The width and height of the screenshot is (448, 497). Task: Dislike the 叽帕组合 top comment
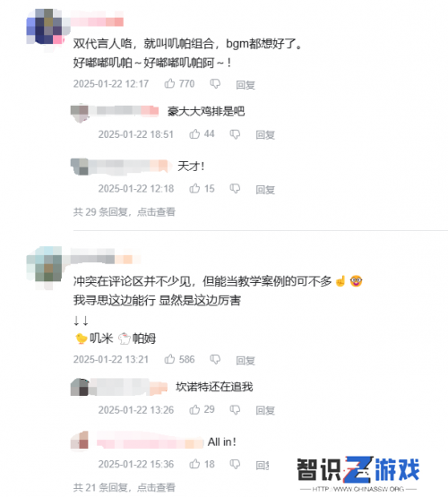(x=215, y=84)
